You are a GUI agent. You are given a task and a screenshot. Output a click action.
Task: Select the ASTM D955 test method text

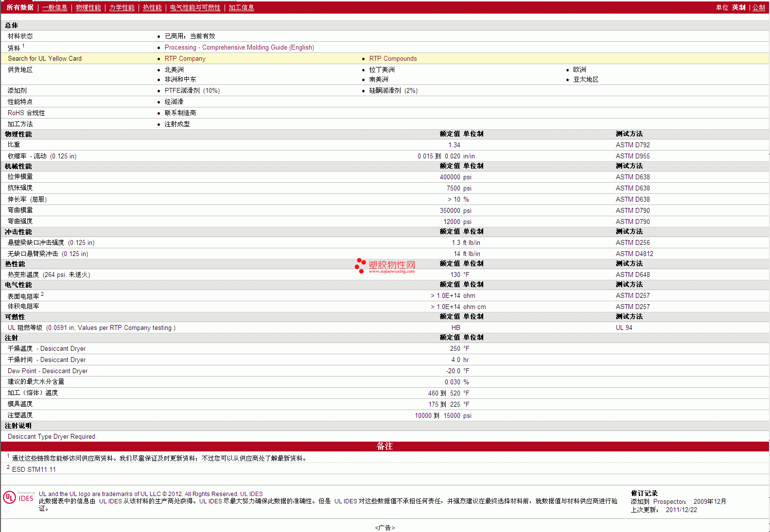tap(632, 156)
